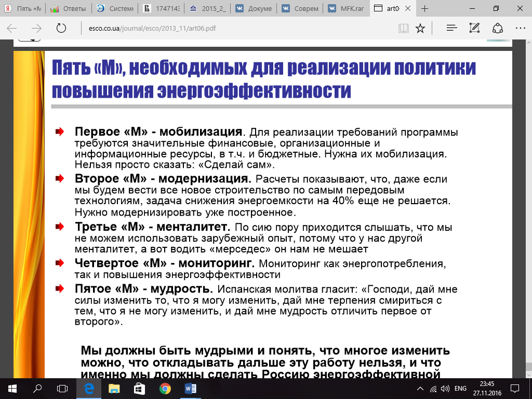Open clock showing 23:45 27.11.2016

pyautogui.click(x=487, y=389)
